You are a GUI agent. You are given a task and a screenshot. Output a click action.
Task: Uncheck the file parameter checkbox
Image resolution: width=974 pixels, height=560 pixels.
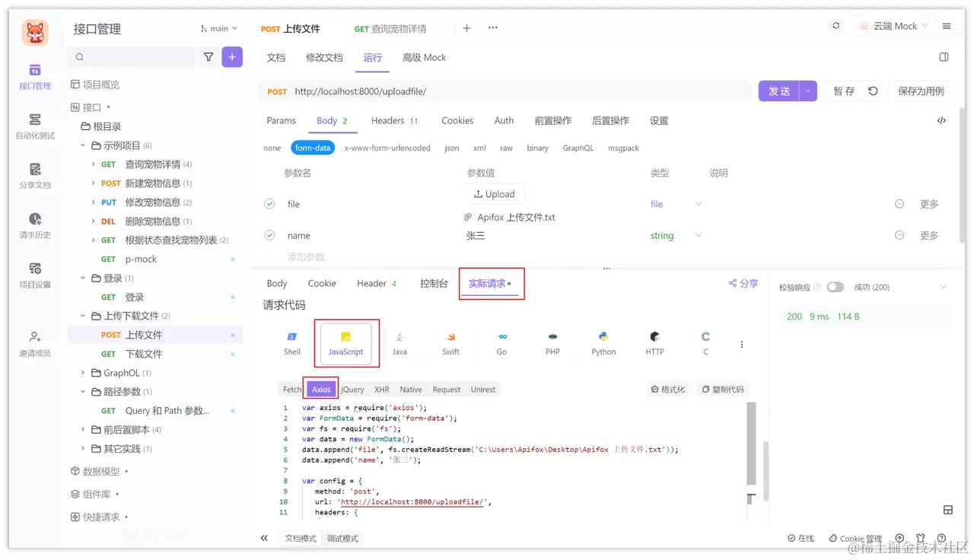(269, 204)
